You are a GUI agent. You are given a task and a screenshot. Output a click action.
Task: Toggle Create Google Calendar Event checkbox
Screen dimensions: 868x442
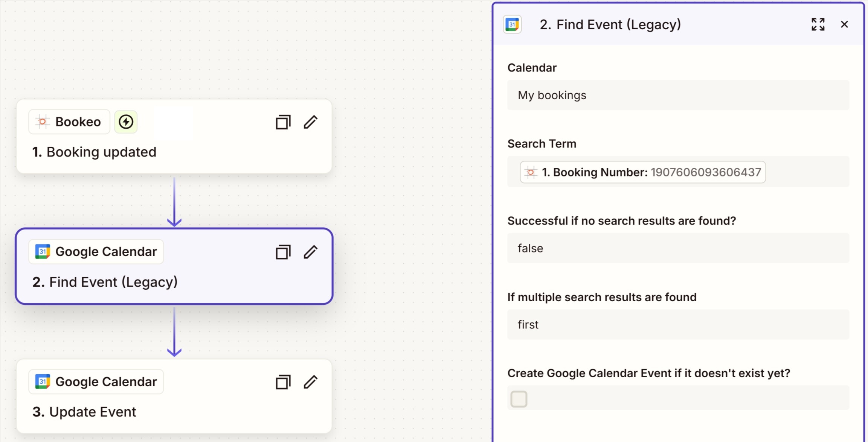click(519, 399)
